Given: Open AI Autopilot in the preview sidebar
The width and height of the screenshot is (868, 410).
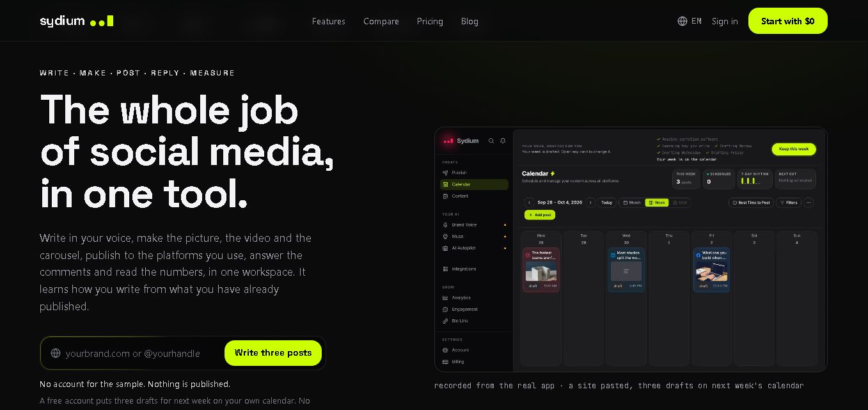Looking at the screenshot, I should click(x=474, y=248).
